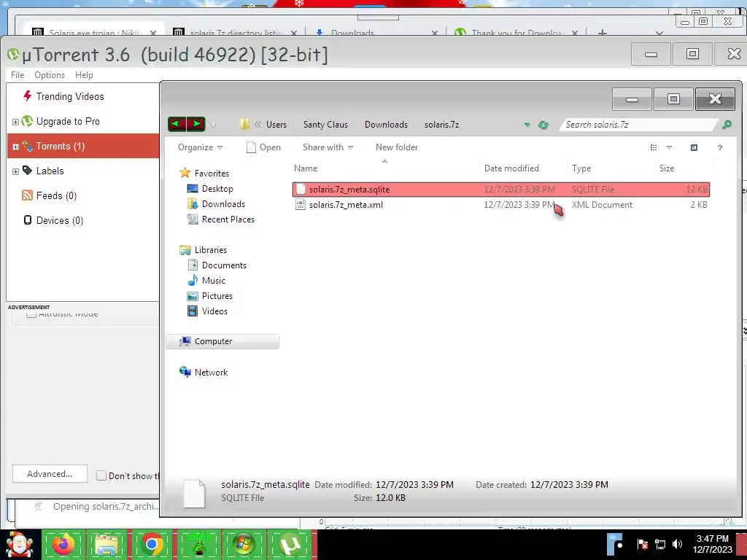Viewport: 747px width, 560px height.
Task: Open the Share with dropdown
Action: click(x=328, y=147)
